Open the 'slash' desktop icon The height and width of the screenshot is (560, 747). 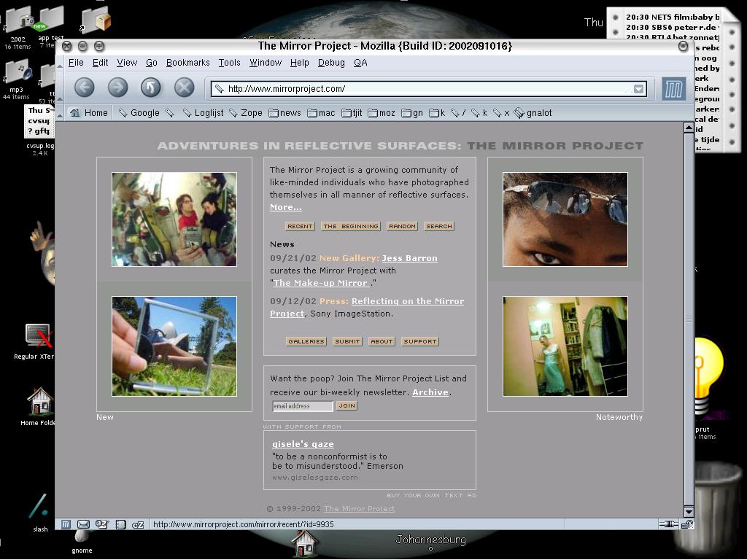pos(39,513)
